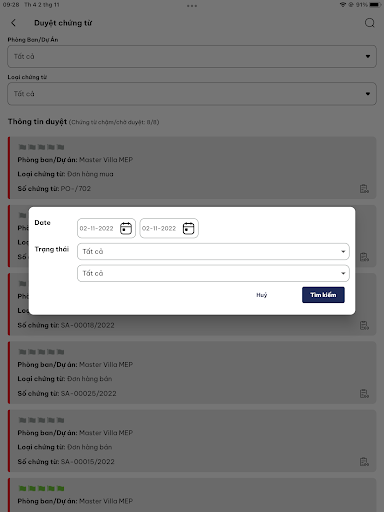Tap the back arrow beside Duyệt chứng từ
The width and height of the screenshot is (384, 512).
tap(13, 23)
